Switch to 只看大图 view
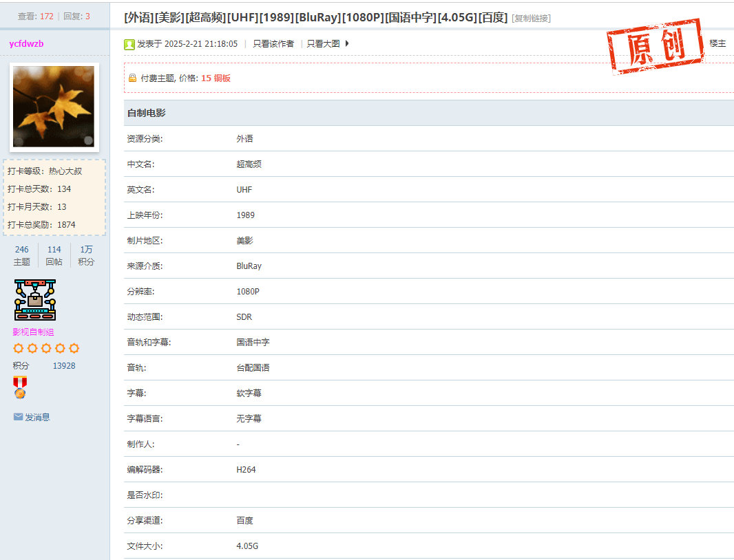 [x=323, y=44]
